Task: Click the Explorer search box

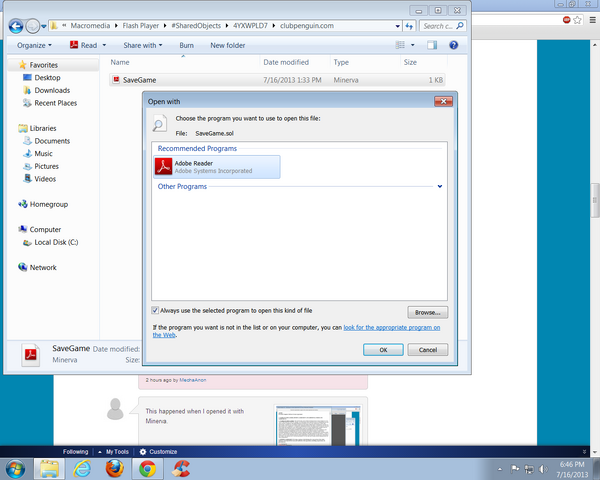Action: tap(443, 26)
